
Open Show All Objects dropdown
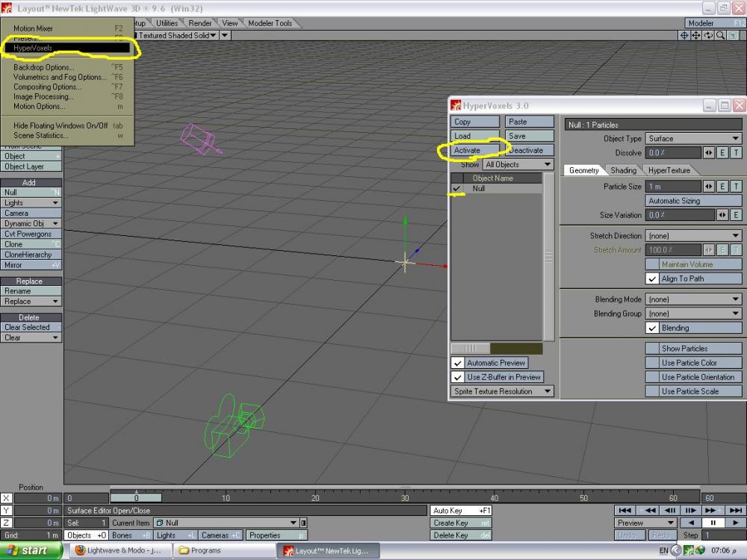tap(518, 164)
